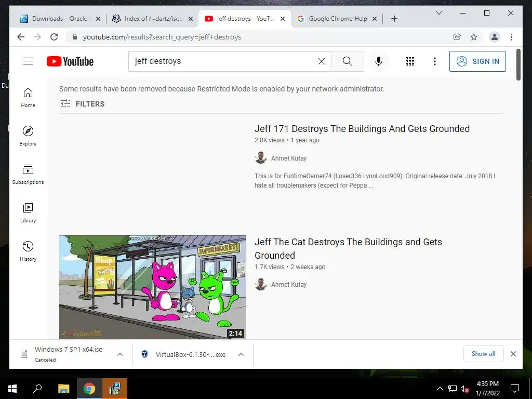The width and height of the screenshot is (532, 399).
Task: Open Jeff 171 Destroys The Buildings video title
Action: click(x=362, y=129)
